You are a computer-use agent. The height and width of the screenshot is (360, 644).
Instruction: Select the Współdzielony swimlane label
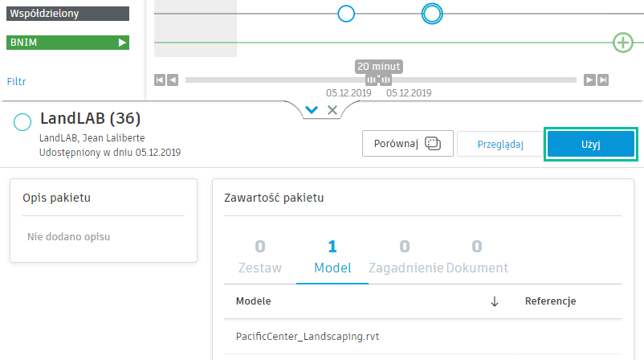click(x=67, y=14)
